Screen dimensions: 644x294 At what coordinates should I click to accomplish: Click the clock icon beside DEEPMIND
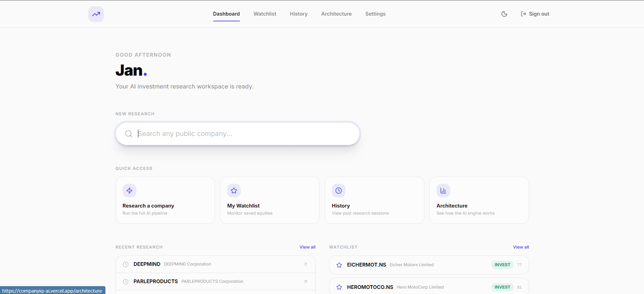click(126, 264)
